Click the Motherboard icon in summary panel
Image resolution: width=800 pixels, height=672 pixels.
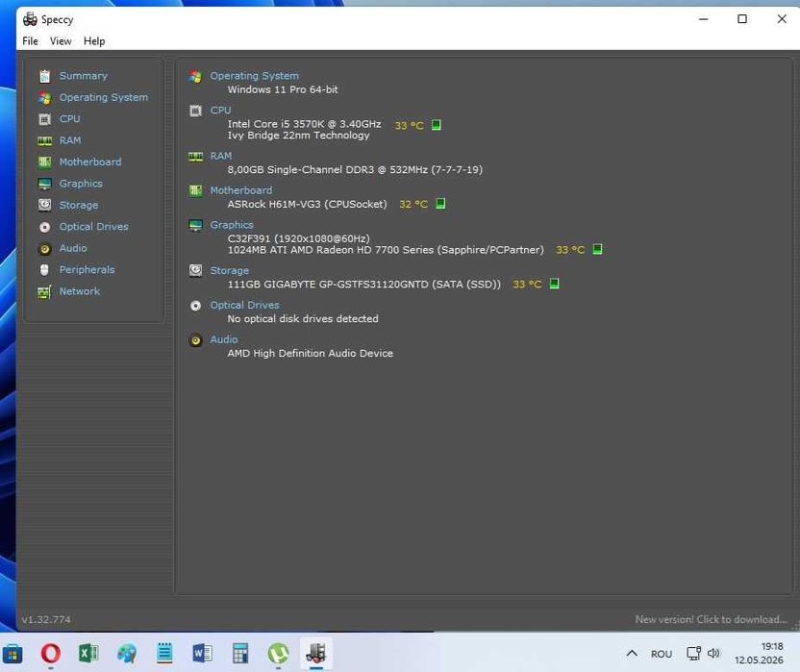tap(195, 191)
